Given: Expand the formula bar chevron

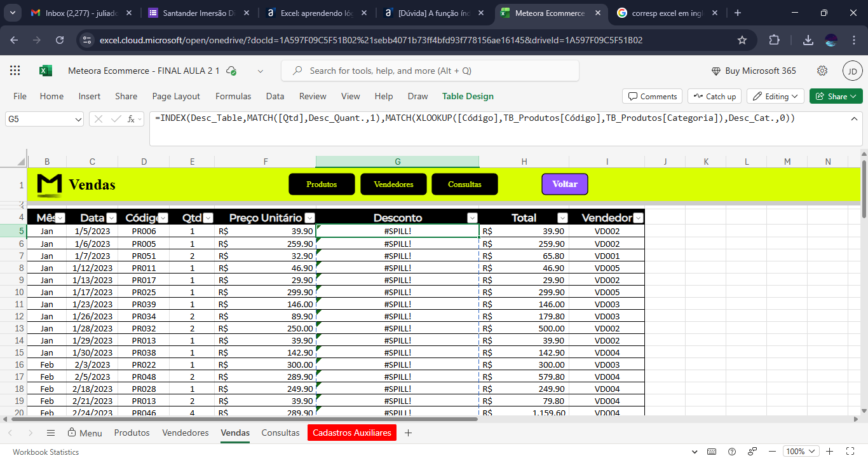Looking at the screenshot, I should 855,118.
